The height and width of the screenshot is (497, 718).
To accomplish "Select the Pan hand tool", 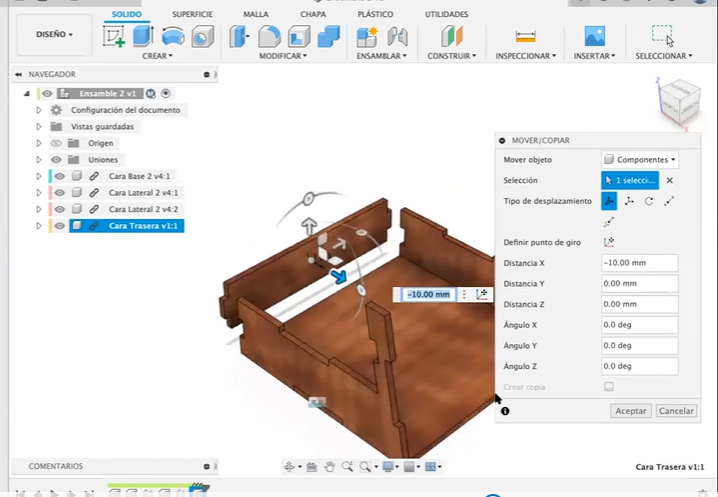I will tap(329, 466).
